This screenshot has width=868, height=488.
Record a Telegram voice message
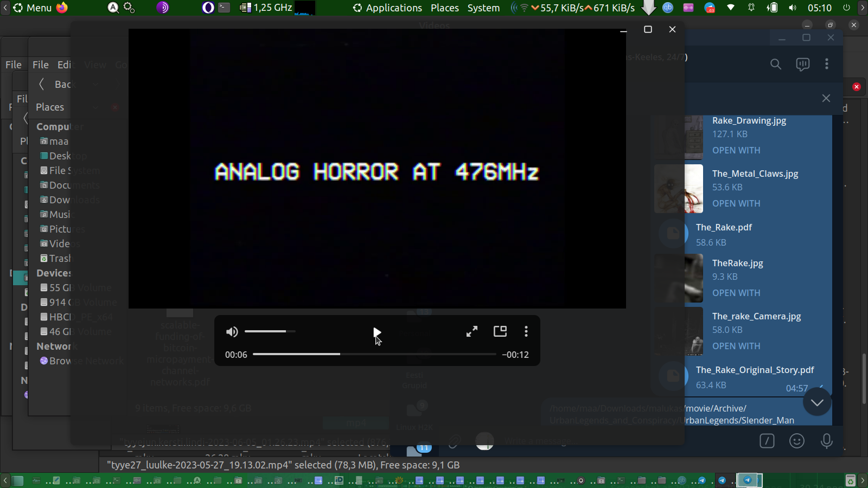click(x=827, y=441)
